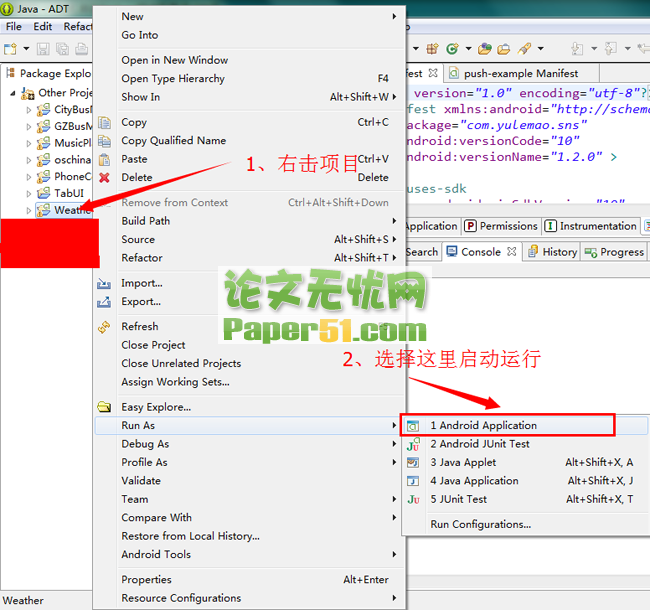This screenshot has height=610, width=650.
Task: Click the Android JUnit Test icon
Action: [413, 444]
